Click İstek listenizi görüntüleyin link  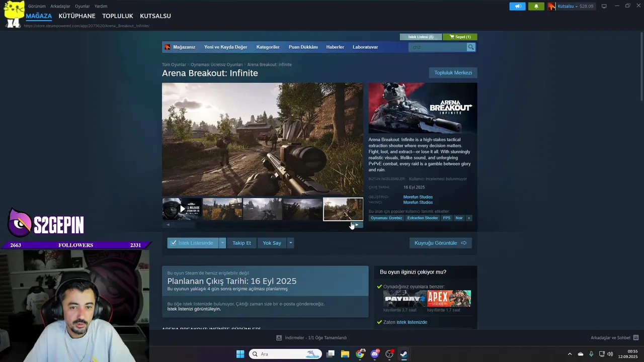click(194, 309)
